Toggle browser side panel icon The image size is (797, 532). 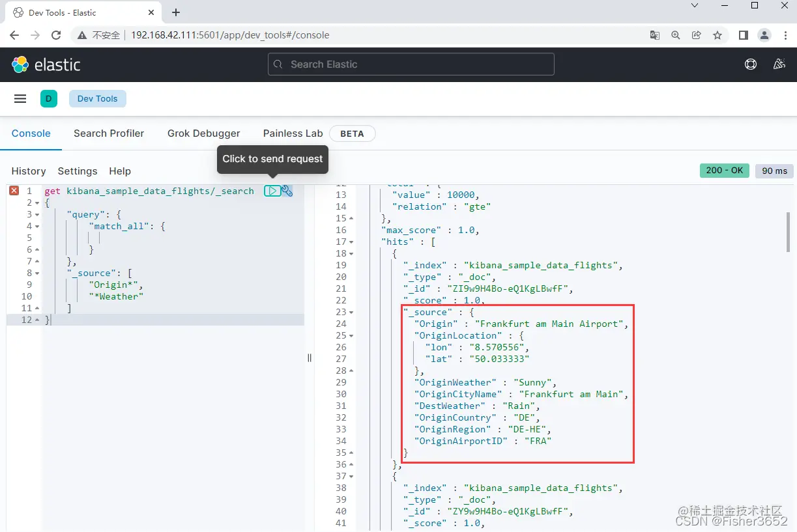(743, 35)
